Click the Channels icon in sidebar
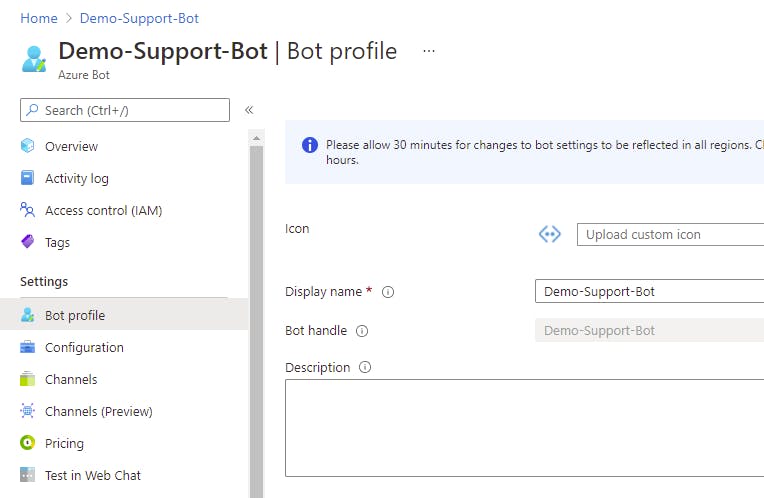 click(28, 379)
